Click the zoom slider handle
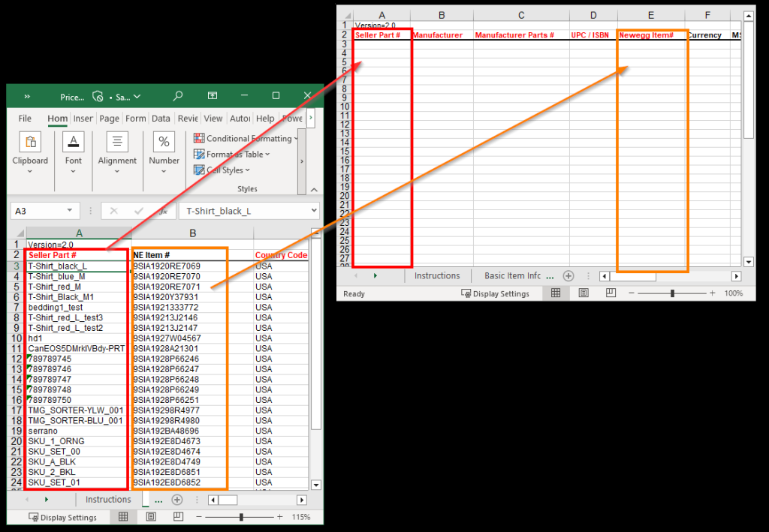The image size is (769, 532). pos(242,517)
